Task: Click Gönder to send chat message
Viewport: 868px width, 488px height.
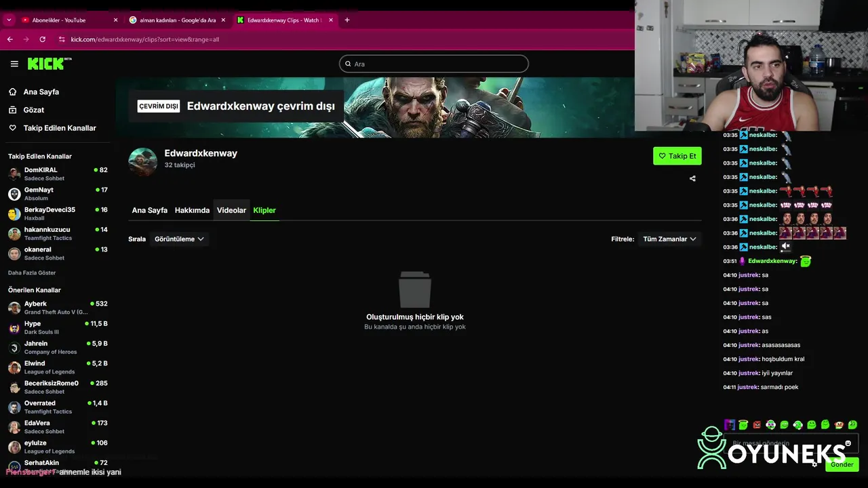Action: pos(842,464)
